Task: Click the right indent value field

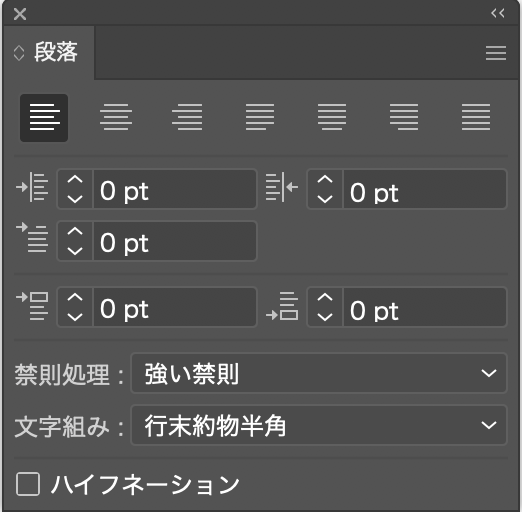Action: (425, 189)
